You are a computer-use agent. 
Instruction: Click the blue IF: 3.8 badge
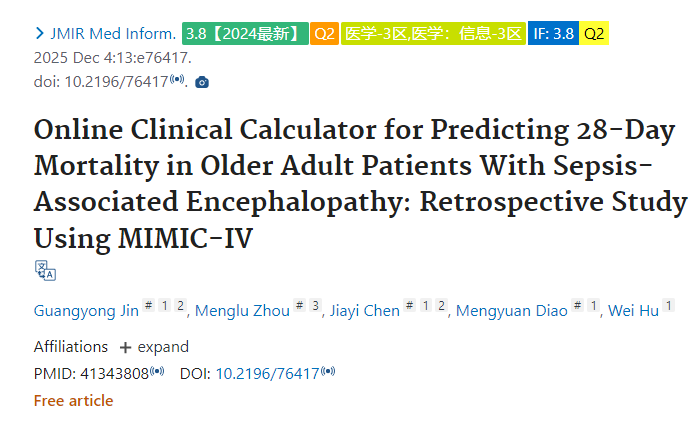pos(553,33)
